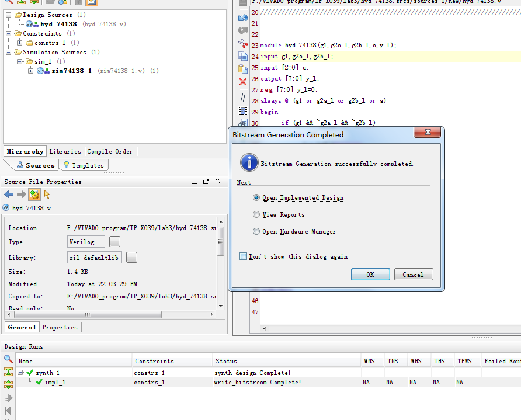Click the blue back arrow in Source File Properties

[9, 195]
